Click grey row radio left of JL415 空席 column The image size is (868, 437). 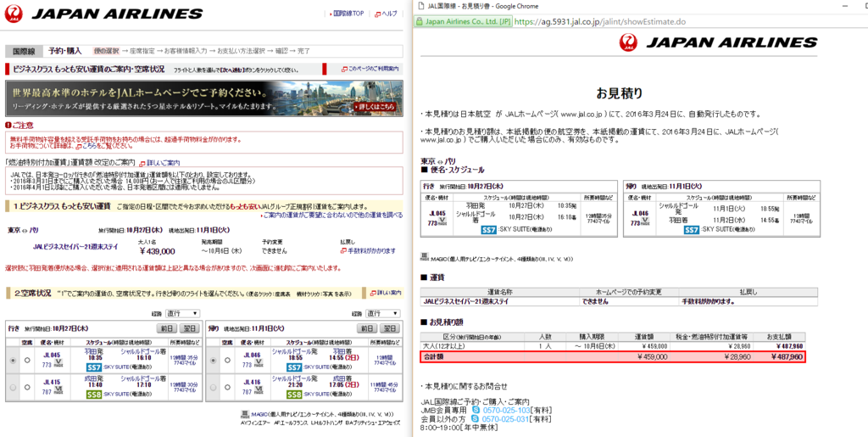click(13, 389)
